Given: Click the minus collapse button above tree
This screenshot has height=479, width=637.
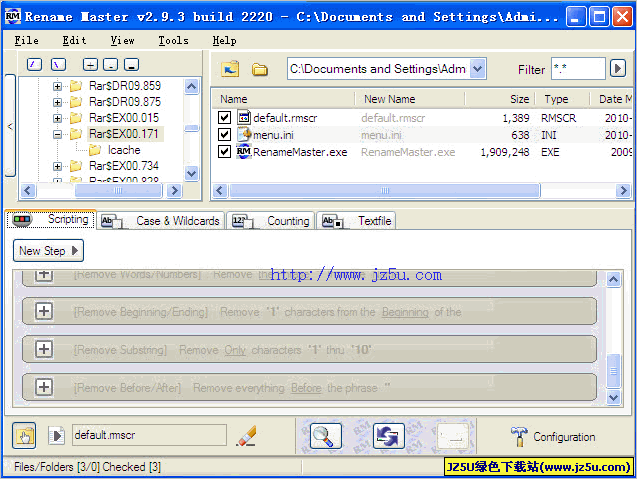Looking at the screenshot, I should pyautogui.click(x=110, y=64).
